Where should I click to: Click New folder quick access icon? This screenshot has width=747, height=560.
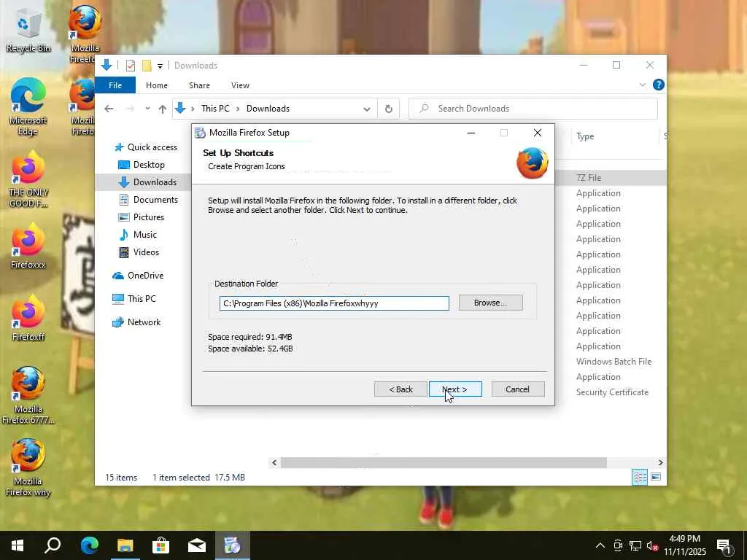[x=147, y=65]
